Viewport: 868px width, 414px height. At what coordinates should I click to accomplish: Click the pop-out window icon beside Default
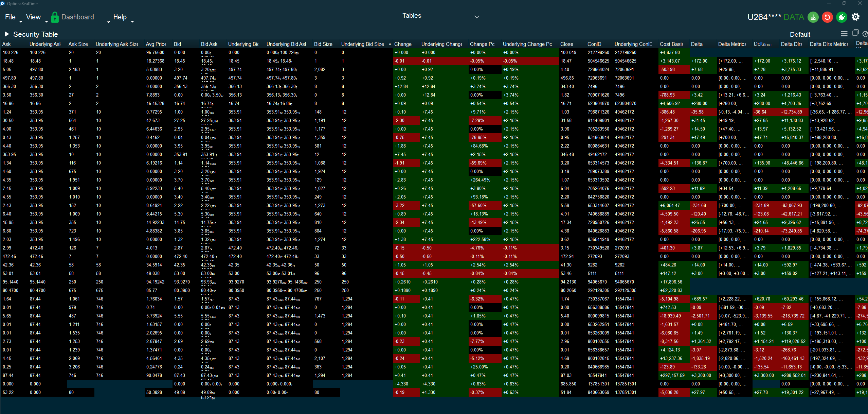[855, 33]
